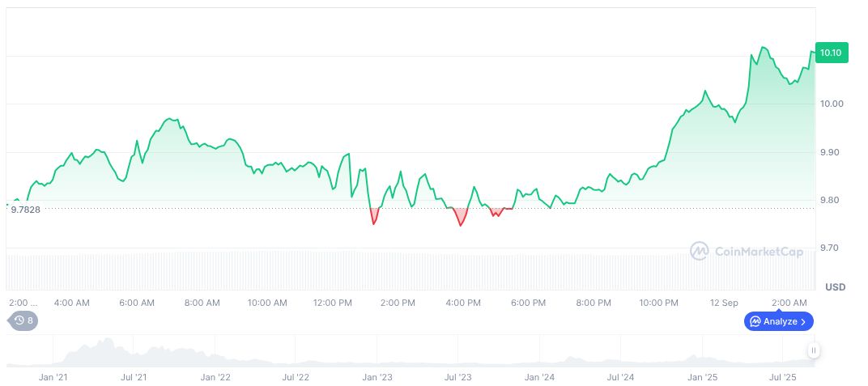
Task: Click the chevron arrow on Analyze
Action: 802,321
